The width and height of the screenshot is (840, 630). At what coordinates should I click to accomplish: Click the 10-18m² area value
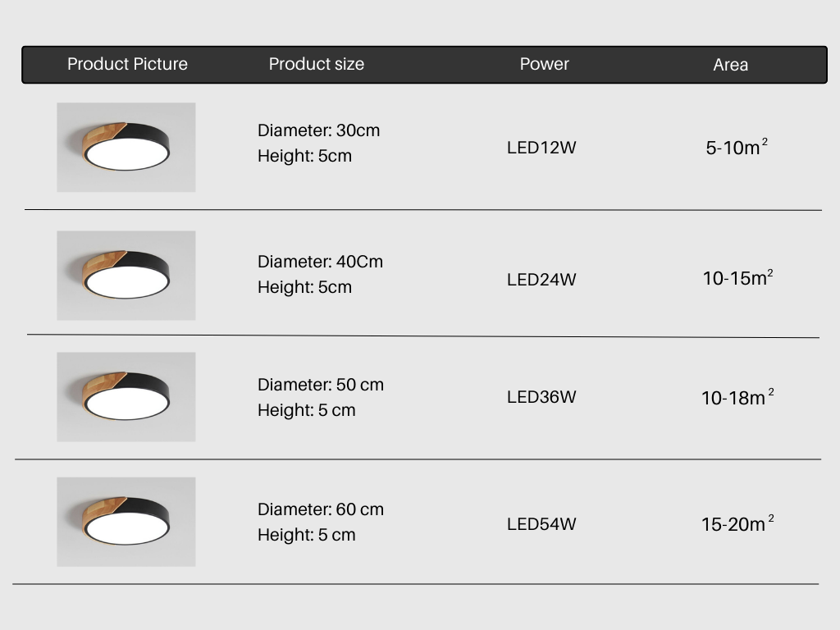(x=736, y=398)
